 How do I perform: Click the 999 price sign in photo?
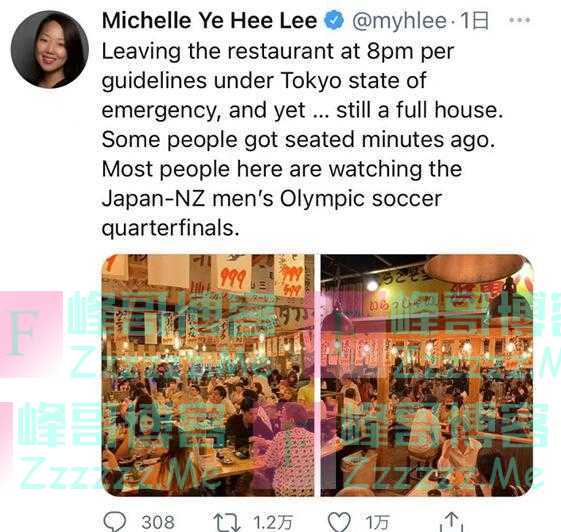click(233, 277)
